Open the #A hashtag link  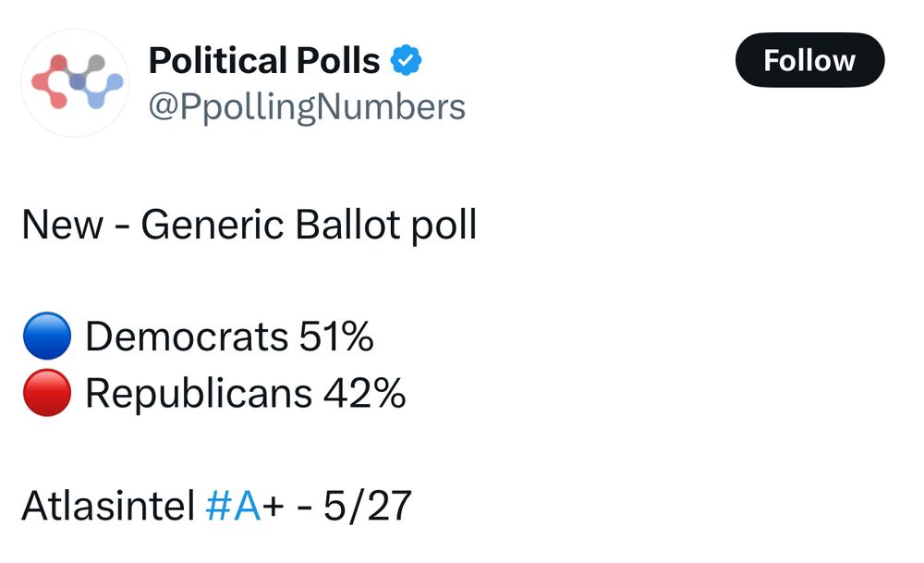click(234, 507)
